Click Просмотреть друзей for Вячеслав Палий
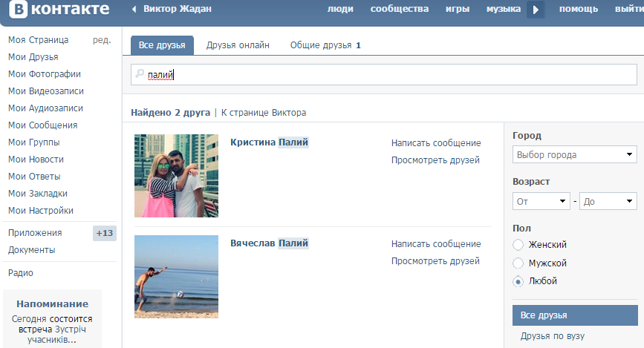Screen dimensions: 644x348 click(435, 260)
